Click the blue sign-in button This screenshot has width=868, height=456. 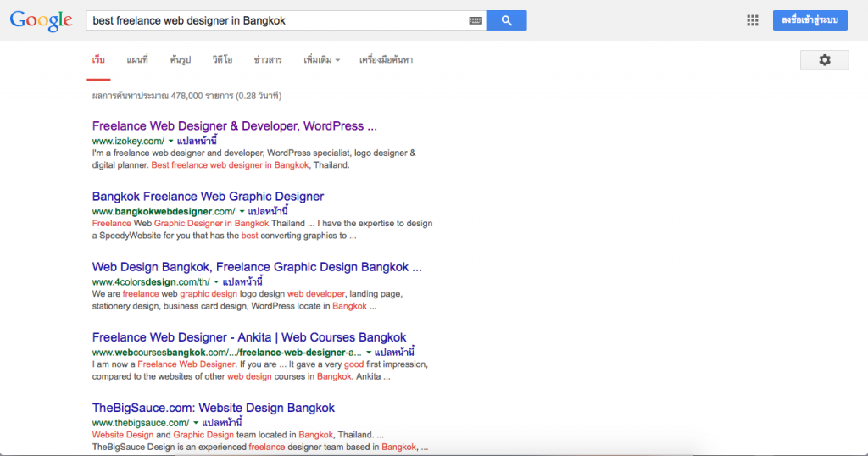coord(810,20)
